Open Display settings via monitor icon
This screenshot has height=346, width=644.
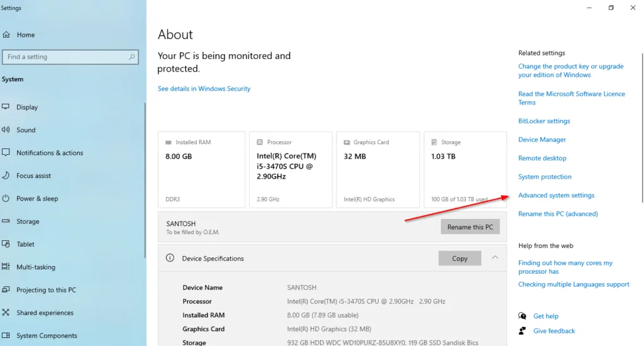tap(6, 107)
